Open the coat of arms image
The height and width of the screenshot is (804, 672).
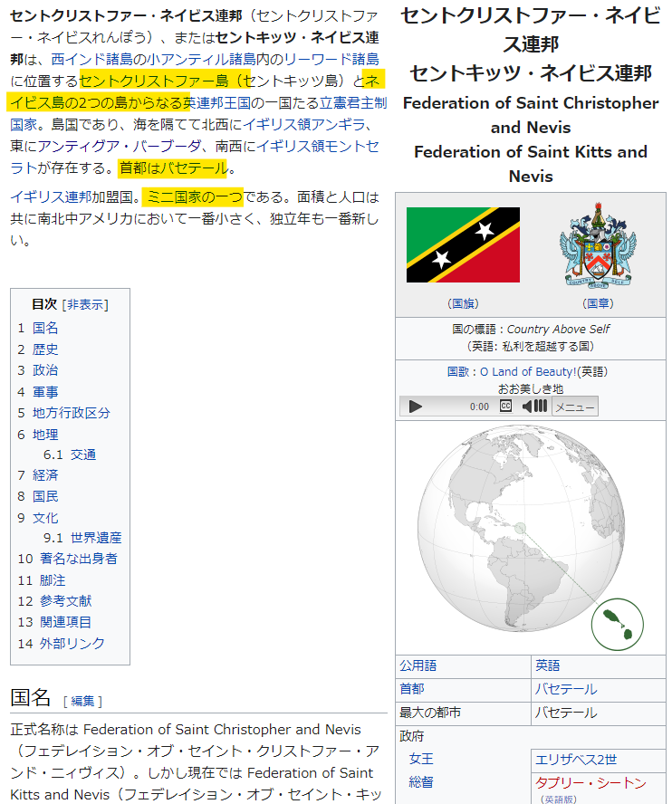pyautogui.click(x=598, y=244)
